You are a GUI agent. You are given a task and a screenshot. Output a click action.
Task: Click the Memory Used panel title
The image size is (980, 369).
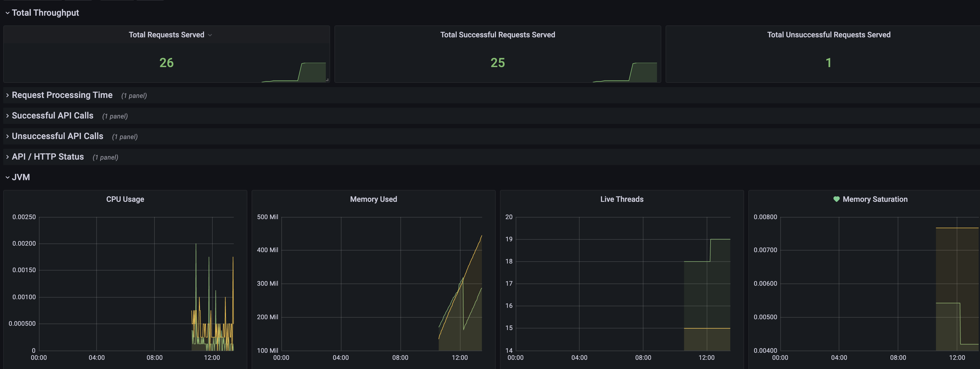point(373,199)
